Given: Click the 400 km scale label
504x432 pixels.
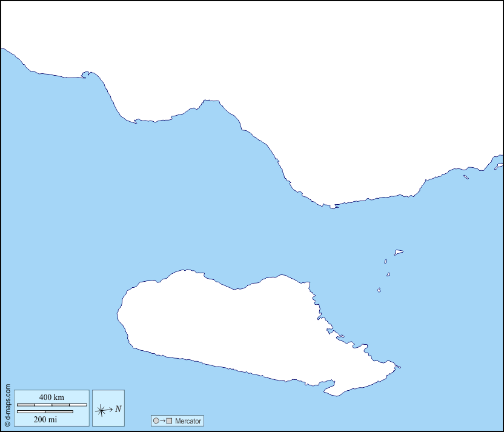Looking at the screenshot, I should click(x=51, y=397).
